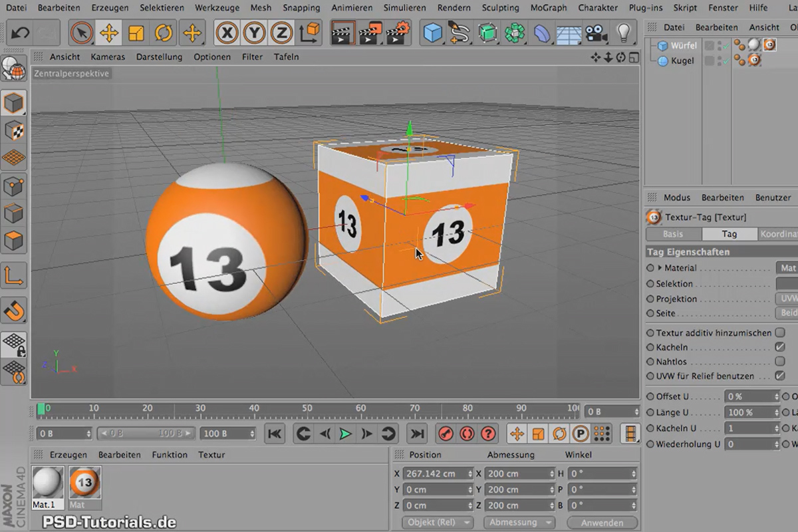Toggle Y axis lock
This screenshot has width=798, height=532.
coord(255,33)
